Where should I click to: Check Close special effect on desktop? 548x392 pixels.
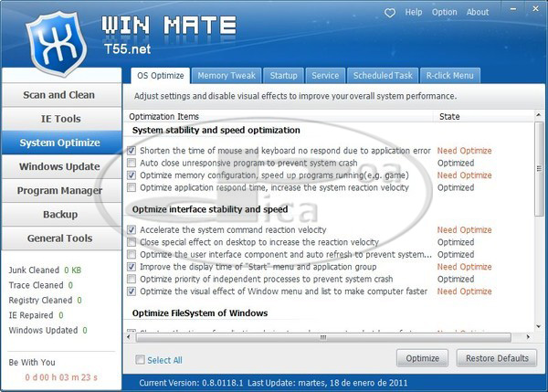point(132,242)
